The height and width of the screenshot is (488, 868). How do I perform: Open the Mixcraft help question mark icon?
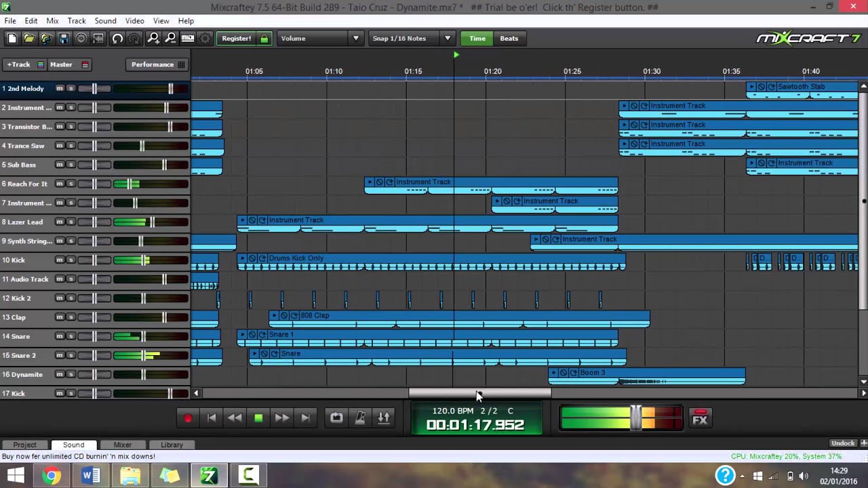coord(725,475)
